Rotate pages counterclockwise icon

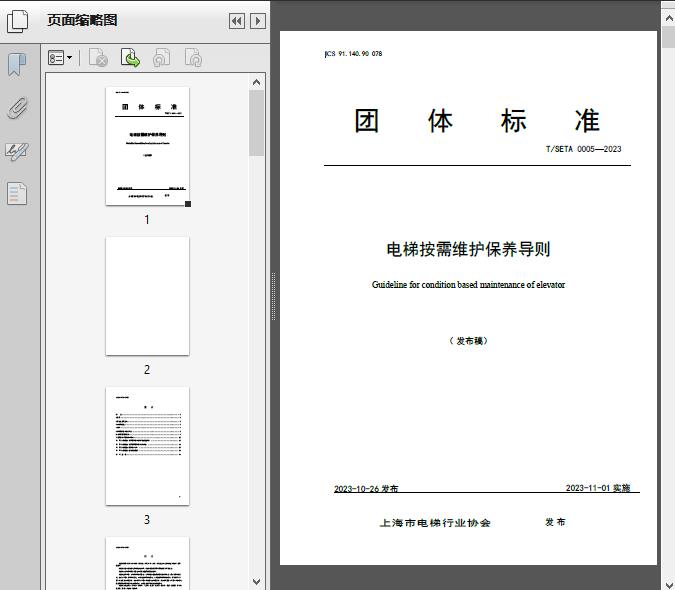pyautogui.click(x=162, y=58)
